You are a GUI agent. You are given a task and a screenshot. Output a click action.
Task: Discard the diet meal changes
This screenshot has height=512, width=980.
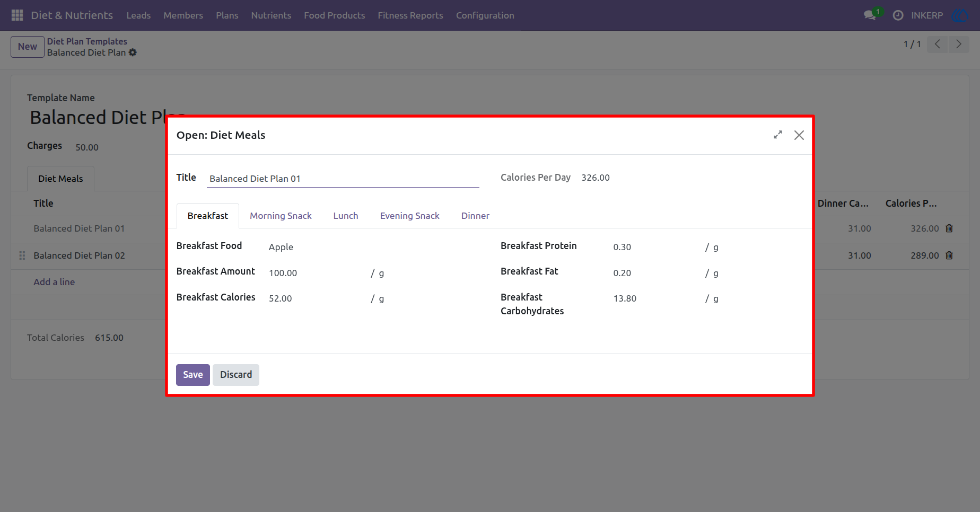coord(236,375)
